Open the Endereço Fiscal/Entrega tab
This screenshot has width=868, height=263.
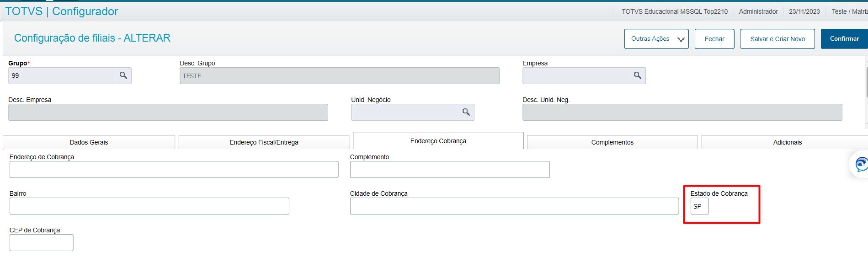pos(264,142)
